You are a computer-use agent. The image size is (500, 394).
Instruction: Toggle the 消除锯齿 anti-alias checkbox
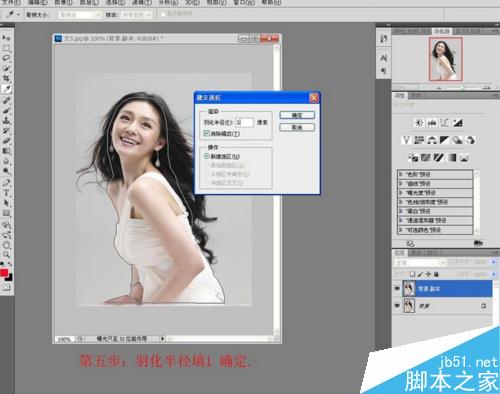pyautogui.click(x=206, y=133)
